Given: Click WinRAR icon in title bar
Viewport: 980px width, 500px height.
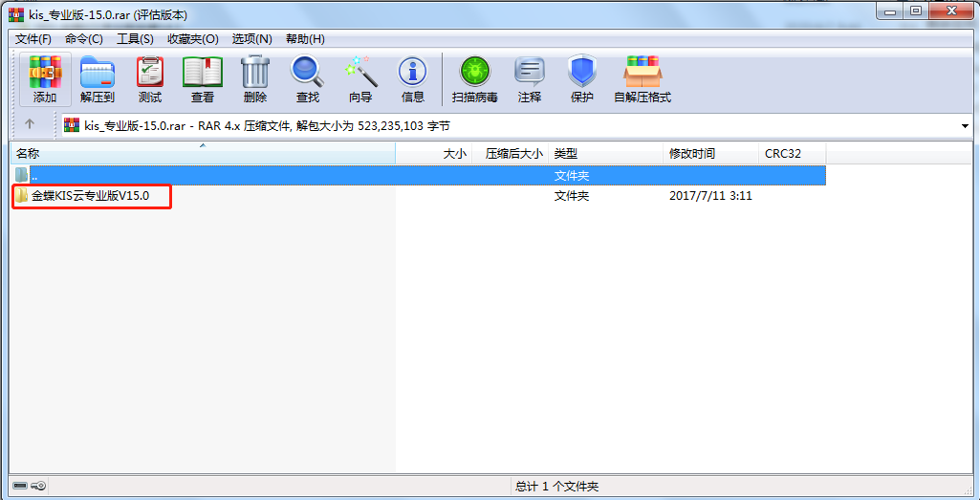Looking at the screenshot, I should click(16, 15).
